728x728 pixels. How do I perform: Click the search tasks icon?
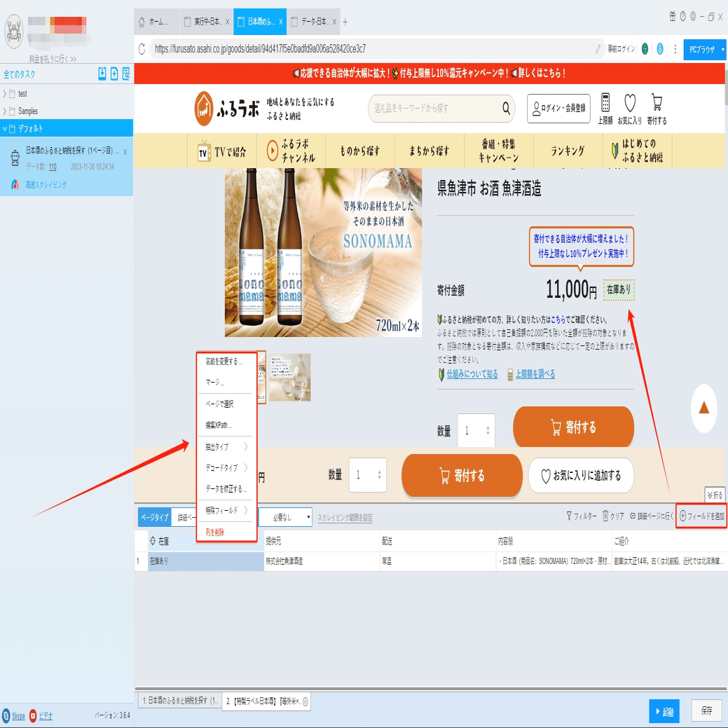coord(126,74)
